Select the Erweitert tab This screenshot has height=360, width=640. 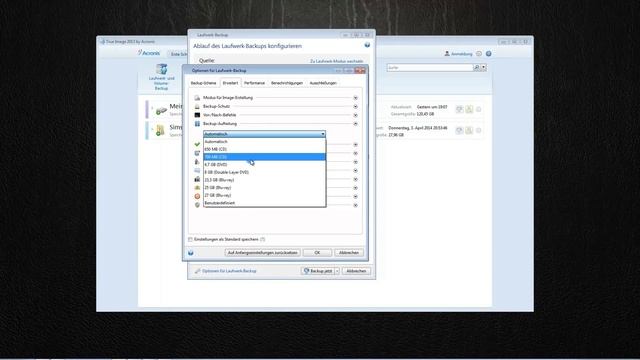230,83
